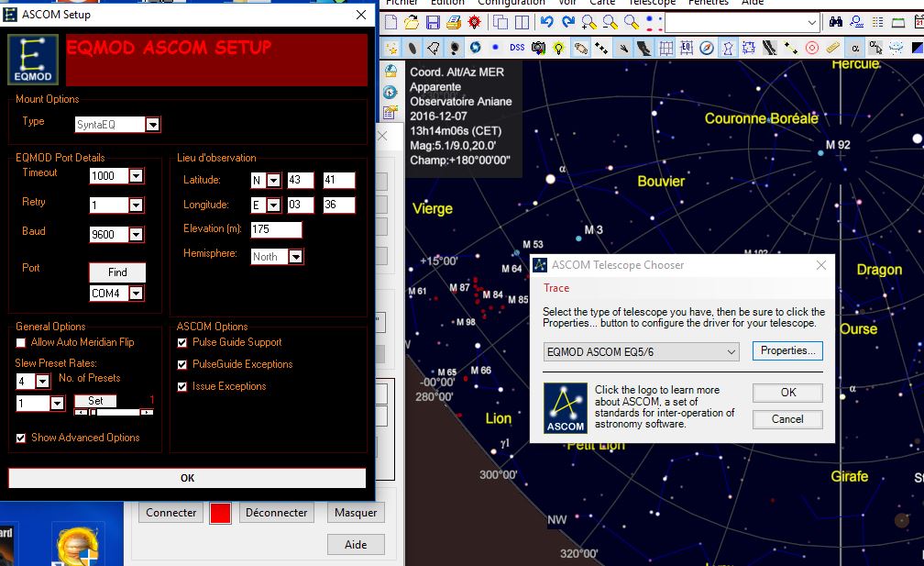Click Cancel in ASCOM Telescope Chooser
Viewport: 924px width, 566px height.
[788, 419]
